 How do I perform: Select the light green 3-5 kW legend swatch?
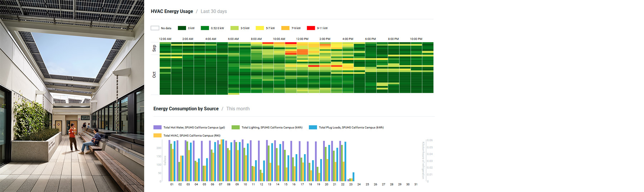click(x=234, y=28)
